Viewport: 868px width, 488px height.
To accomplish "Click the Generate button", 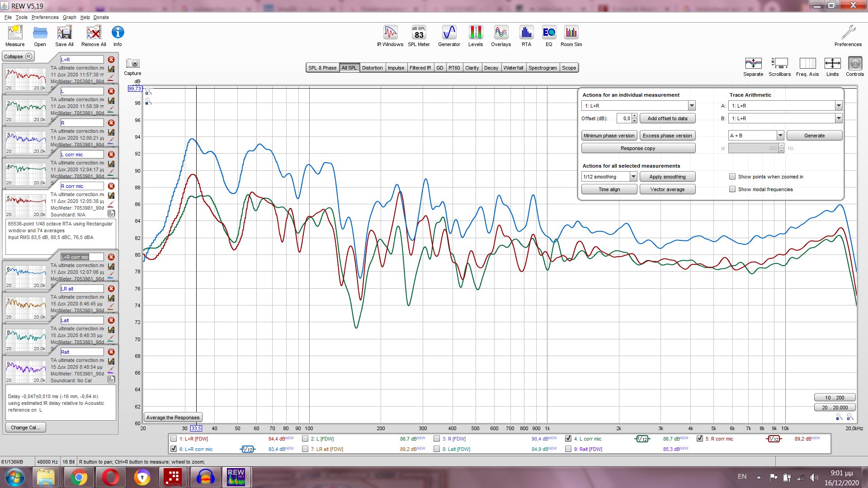I will click(x=814, y=136).
